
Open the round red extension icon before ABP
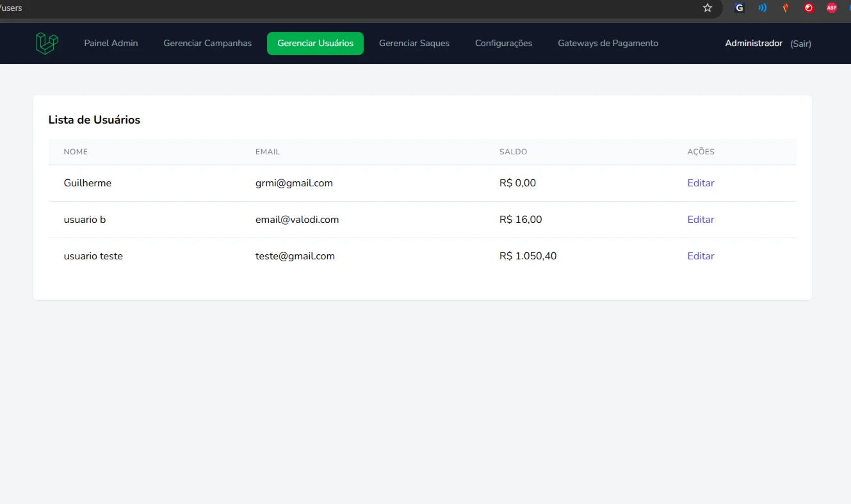coord(809,8)
